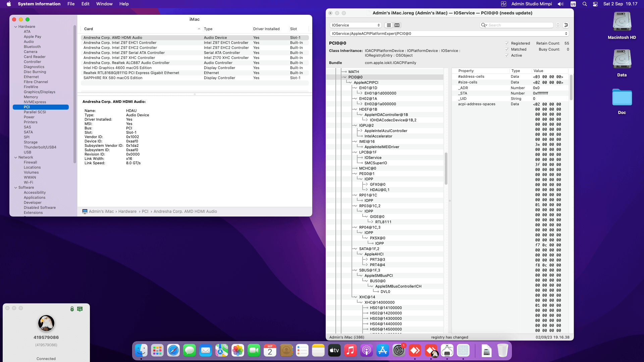Image resolution: width=644 pixels, height=362 pixels.
Task: Switch IORegistryExplorer to column view
Action: 397,25
